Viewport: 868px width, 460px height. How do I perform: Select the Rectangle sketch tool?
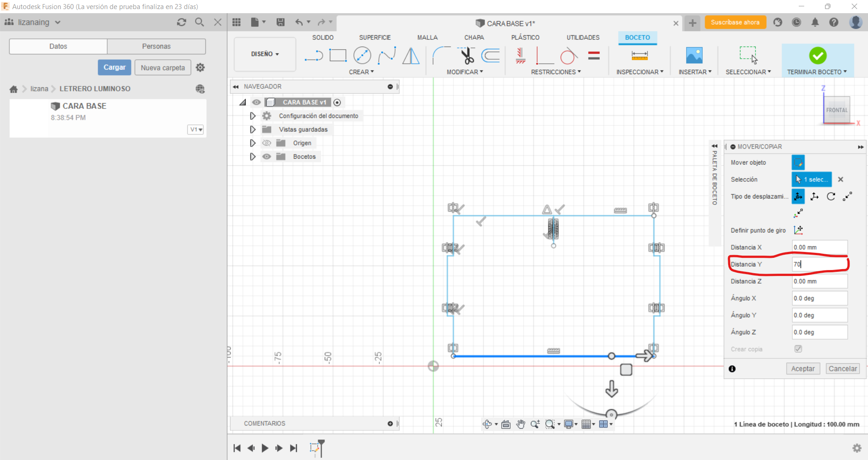tap(338, 56)
